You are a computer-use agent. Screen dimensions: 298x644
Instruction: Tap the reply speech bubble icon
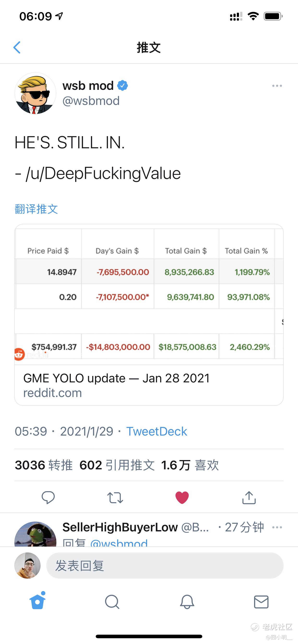48,497
